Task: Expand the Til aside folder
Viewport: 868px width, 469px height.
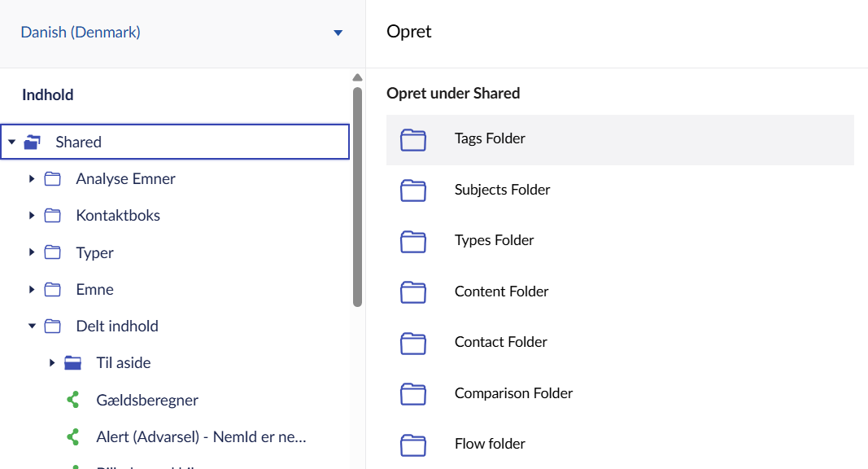Action: [52, 363]
